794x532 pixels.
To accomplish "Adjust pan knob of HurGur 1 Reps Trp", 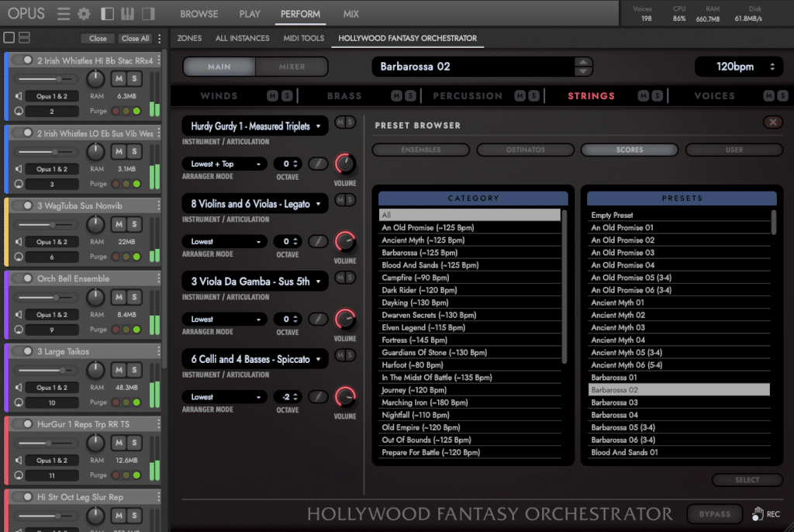I will [95, 442].
